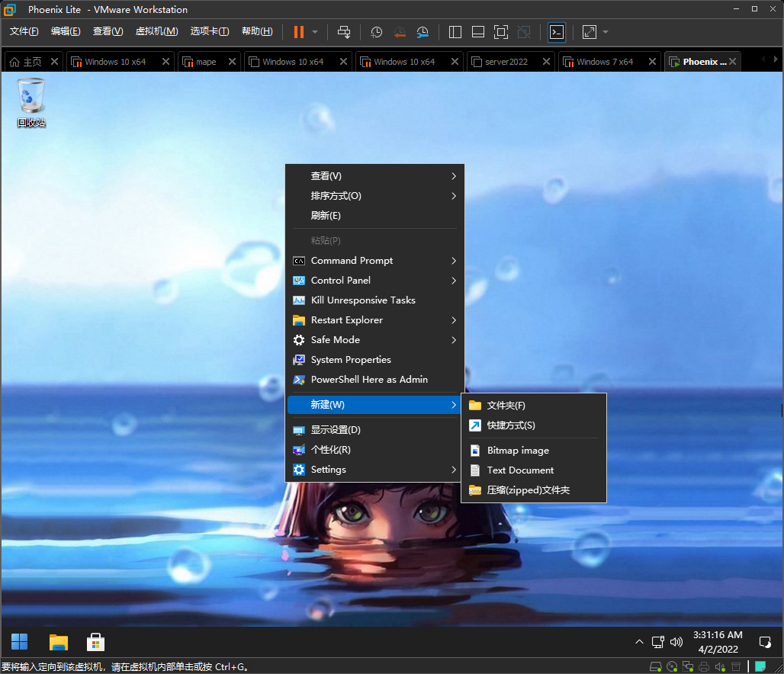Click the console view toolbar icon
The height and width of the screenshot is (674, 784).
(557, 32)
